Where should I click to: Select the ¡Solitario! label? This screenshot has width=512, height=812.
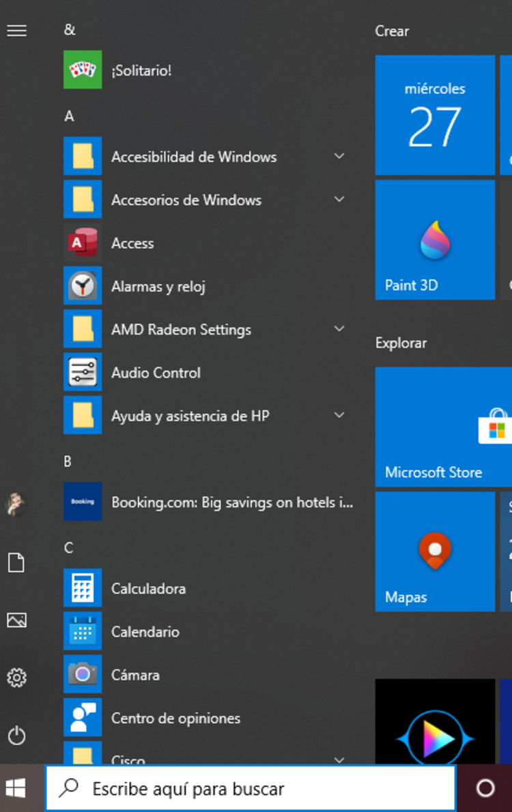(x=141, y=70)
